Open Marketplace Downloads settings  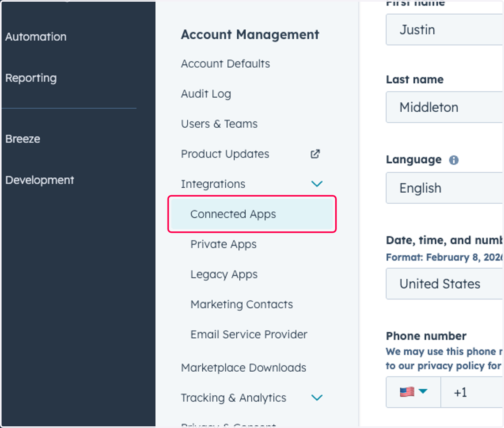[244, 368]
